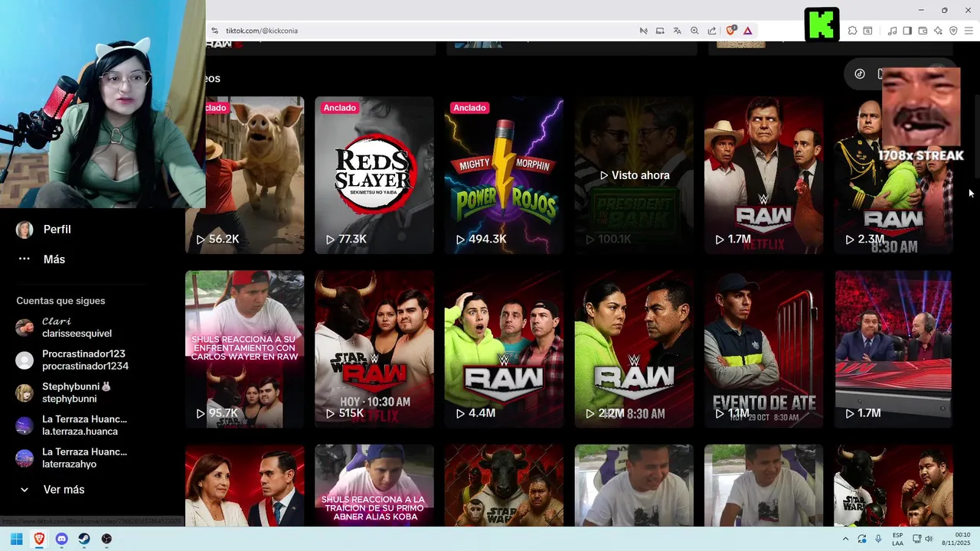Viewport: 980px width, 551px height.
Task: Open the browser hamburger menu
Action: [969, 31]
